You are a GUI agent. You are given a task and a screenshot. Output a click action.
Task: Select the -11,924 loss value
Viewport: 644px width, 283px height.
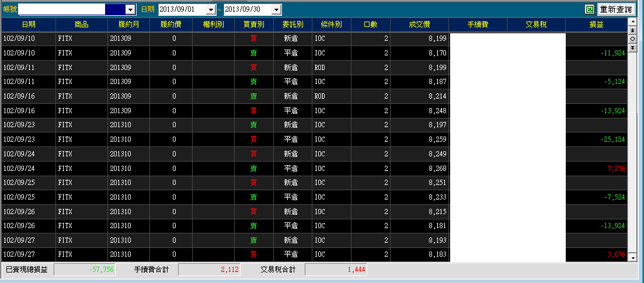[x=612, y=53]
